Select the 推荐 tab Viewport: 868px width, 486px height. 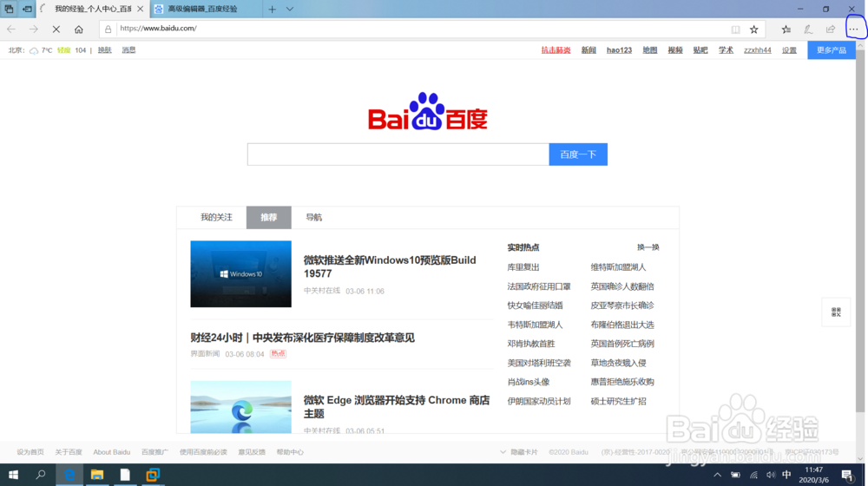click(x=268, y=218)
